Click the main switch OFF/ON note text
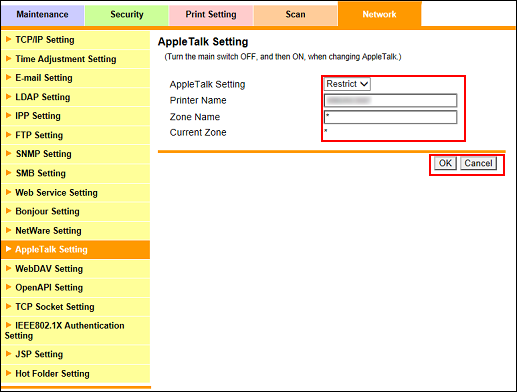This screenshot has width=517, height=392. [x=283, y=57]
